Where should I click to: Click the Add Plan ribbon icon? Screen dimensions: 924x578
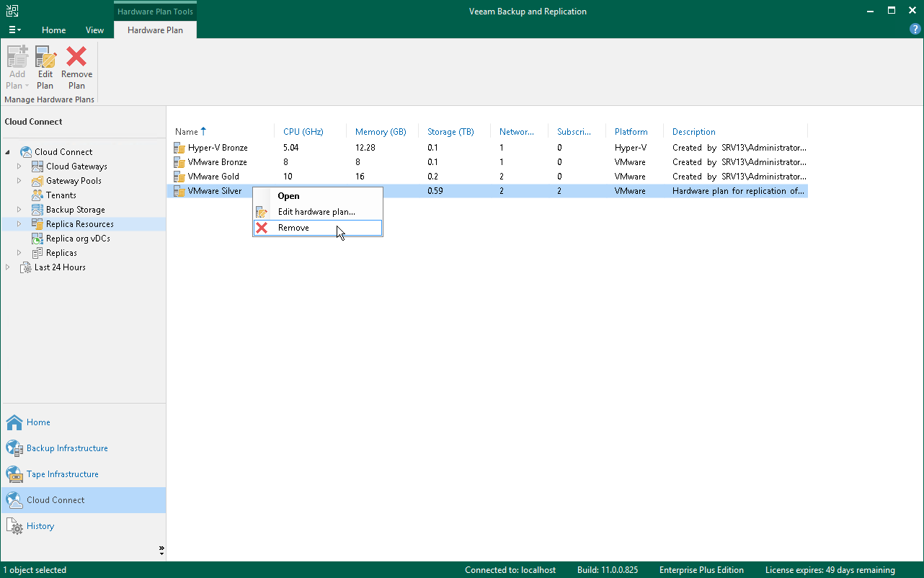(x=17, y=57)
